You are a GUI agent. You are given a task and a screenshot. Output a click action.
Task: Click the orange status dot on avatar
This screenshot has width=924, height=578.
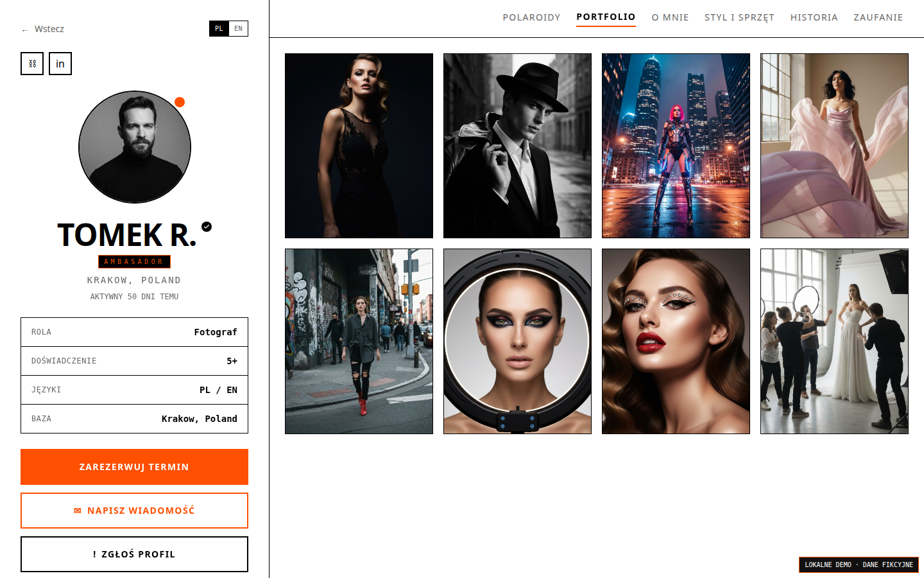180,102
